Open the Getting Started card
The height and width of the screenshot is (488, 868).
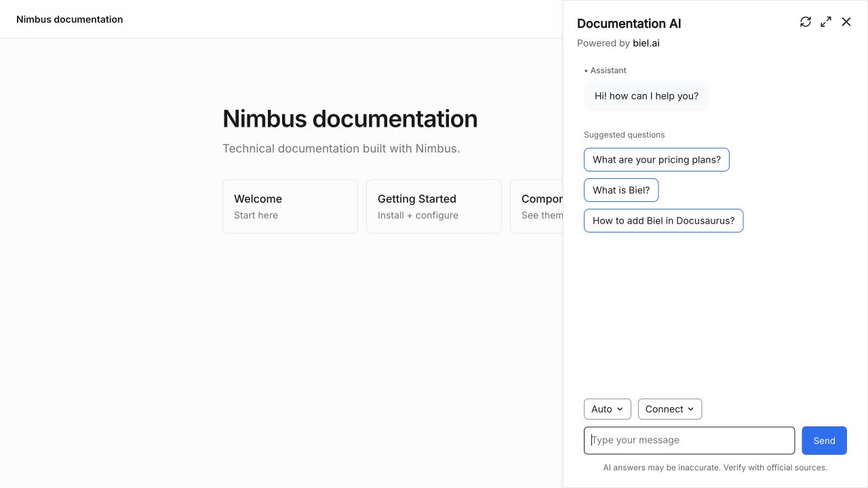click(x=434, y=207)
